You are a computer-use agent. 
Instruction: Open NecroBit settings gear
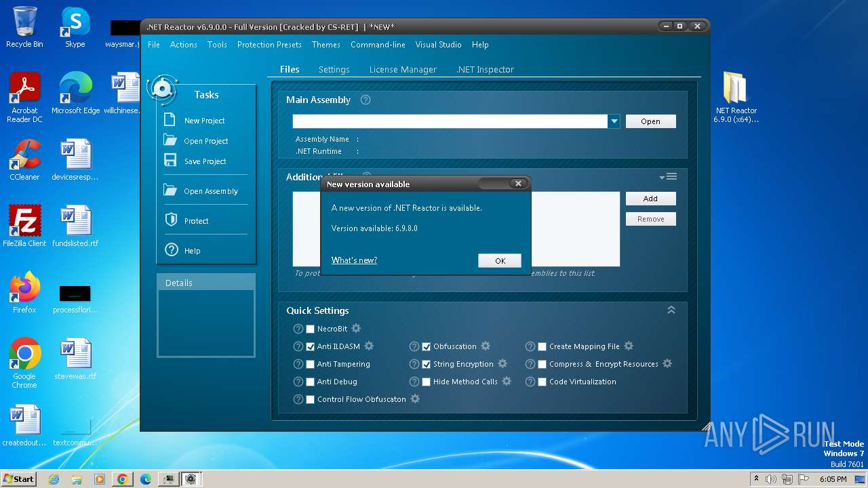tap(356, 328)
